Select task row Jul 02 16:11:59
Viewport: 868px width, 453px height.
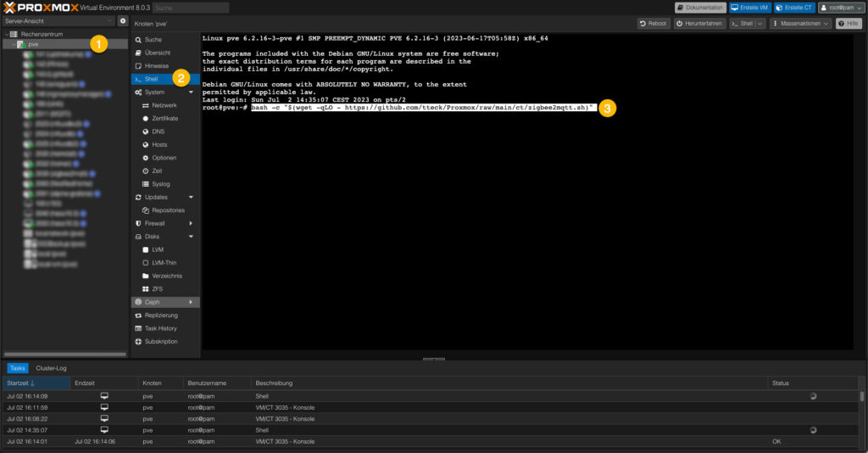(431, 407)
